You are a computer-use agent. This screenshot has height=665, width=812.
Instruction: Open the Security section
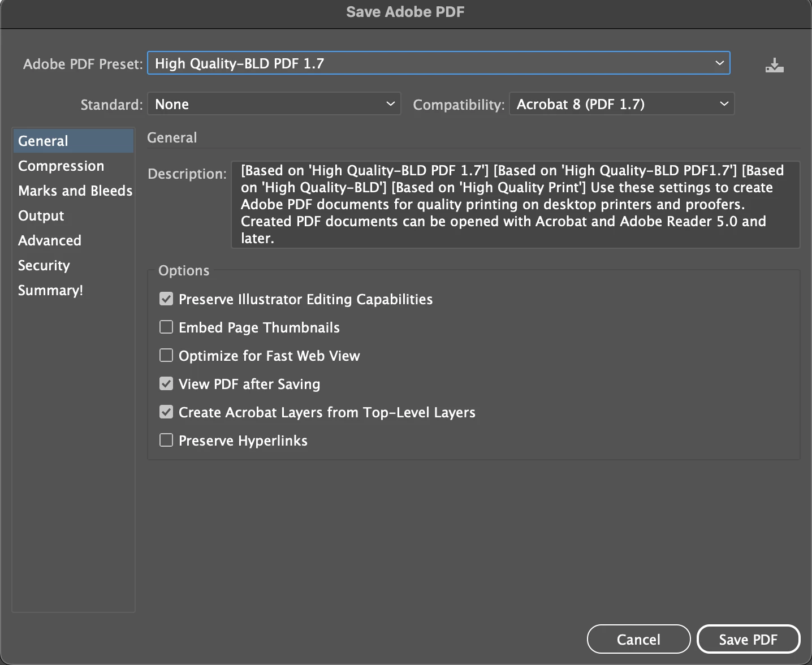point(74,265)
